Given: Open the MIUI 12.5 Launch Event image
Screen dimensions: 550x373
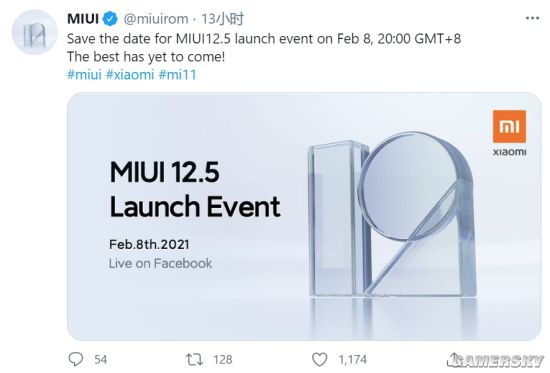Looking at the screenshot, I should [304, 216].
